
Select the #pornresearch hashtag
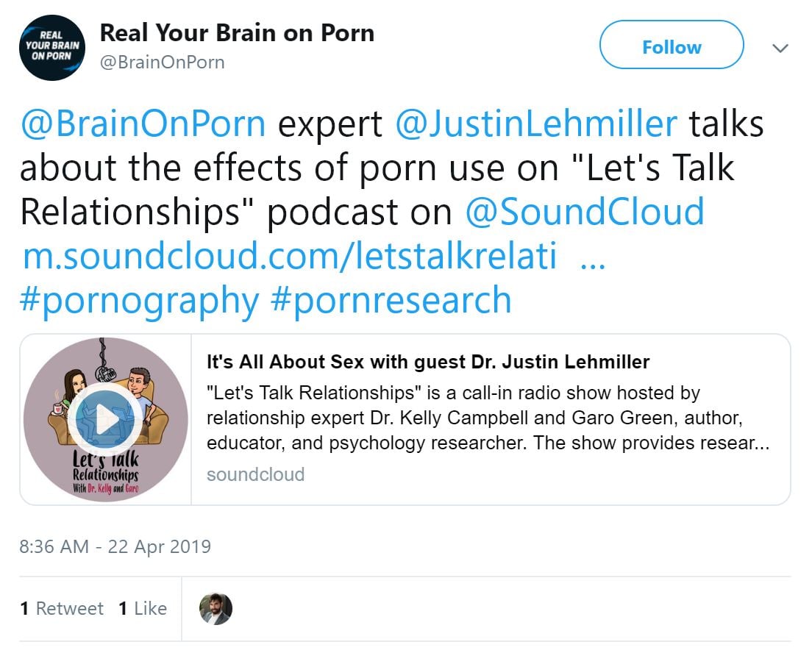click(391, 300)
